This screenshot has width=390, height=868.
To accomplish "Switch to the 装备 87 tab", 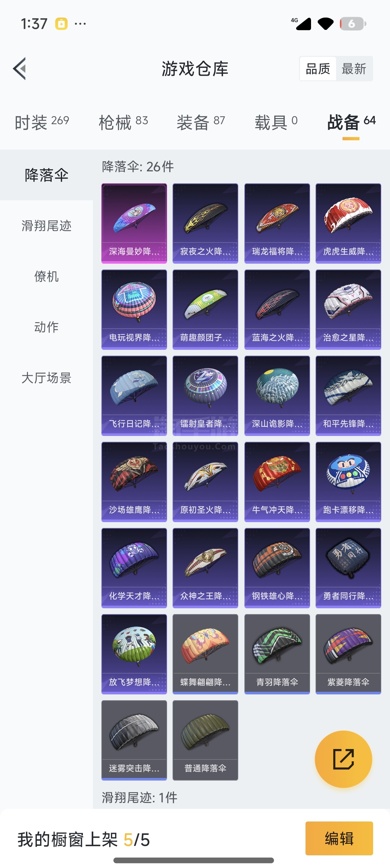I will (201, 122).
